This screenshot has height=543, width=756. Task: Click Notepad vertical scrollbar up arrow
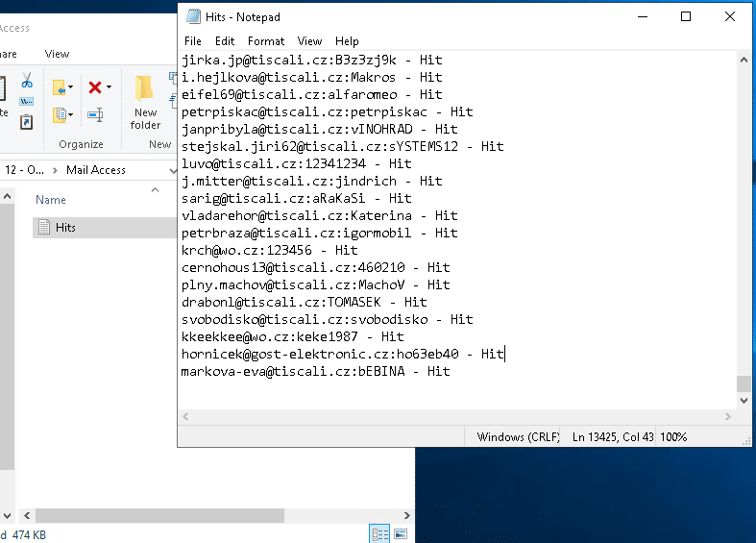(744, 61)
